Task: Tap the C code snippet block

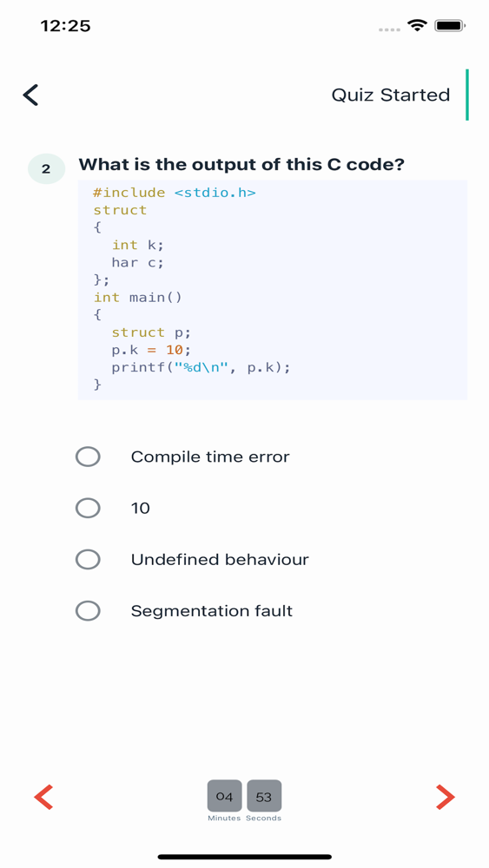Action: click(x=273, y=290)
